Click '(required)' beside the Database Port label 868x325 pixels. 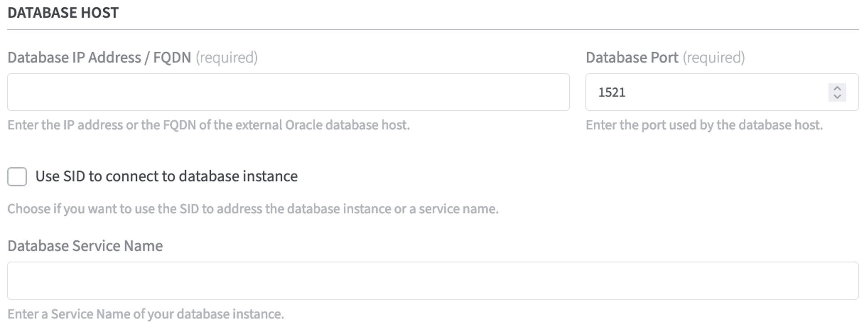[x=714, y=57]
